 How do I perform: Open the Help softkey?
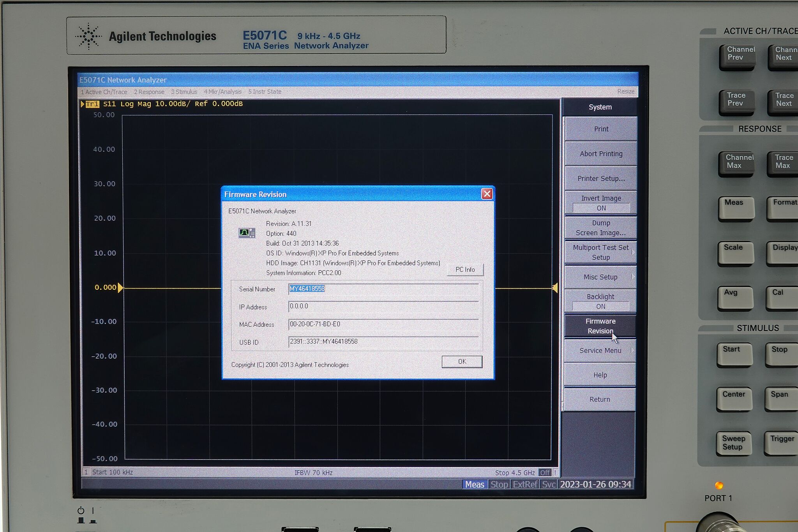click(600, 375)
